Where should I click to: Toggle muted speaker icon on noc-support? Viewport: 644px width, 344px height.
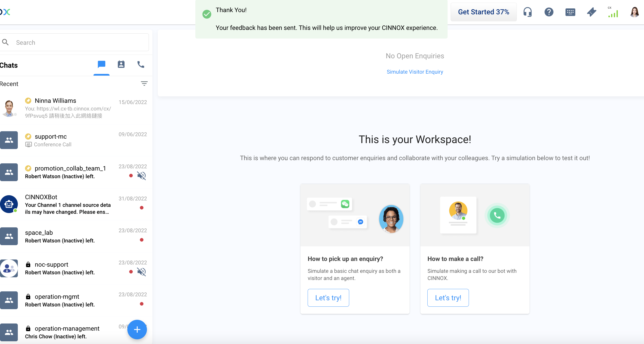tap(141, 272)
